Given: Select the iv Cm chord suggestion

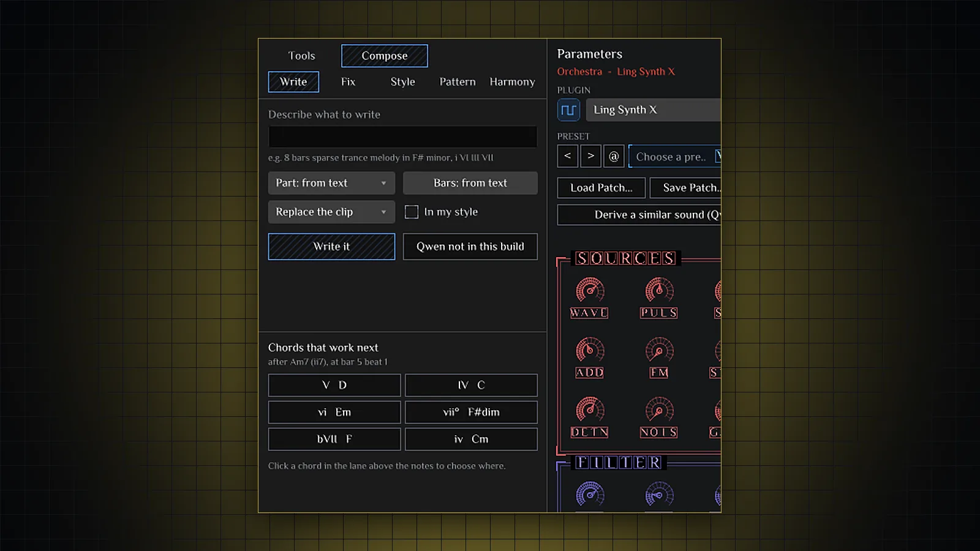Looking at the screenshot, I should [x=471, y=439].
